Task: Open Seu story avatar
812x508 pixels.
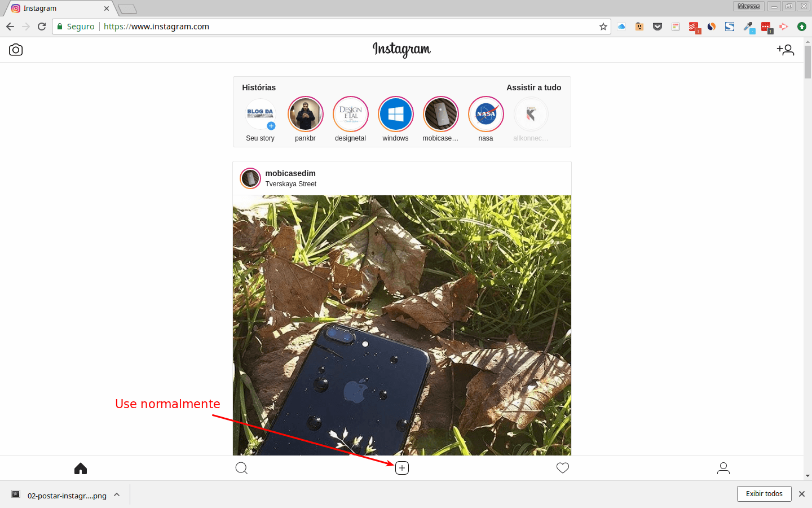Action: click(x=260, y=114)
